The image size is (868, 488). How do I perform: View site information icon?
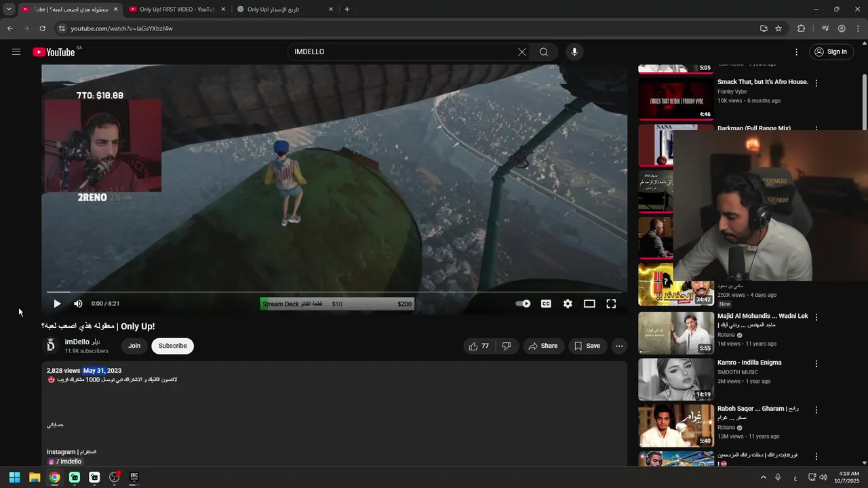(62, 28)
